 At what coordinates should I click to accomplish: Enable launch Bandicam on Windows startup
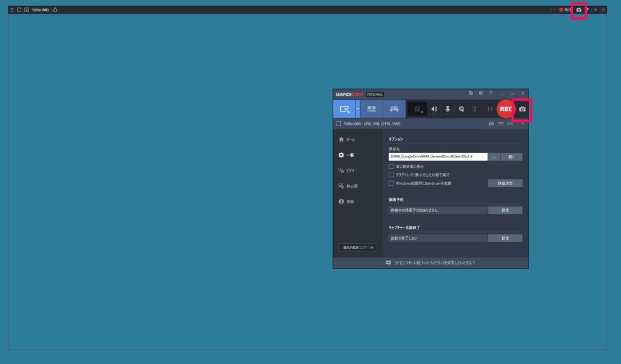coord(391,183)
